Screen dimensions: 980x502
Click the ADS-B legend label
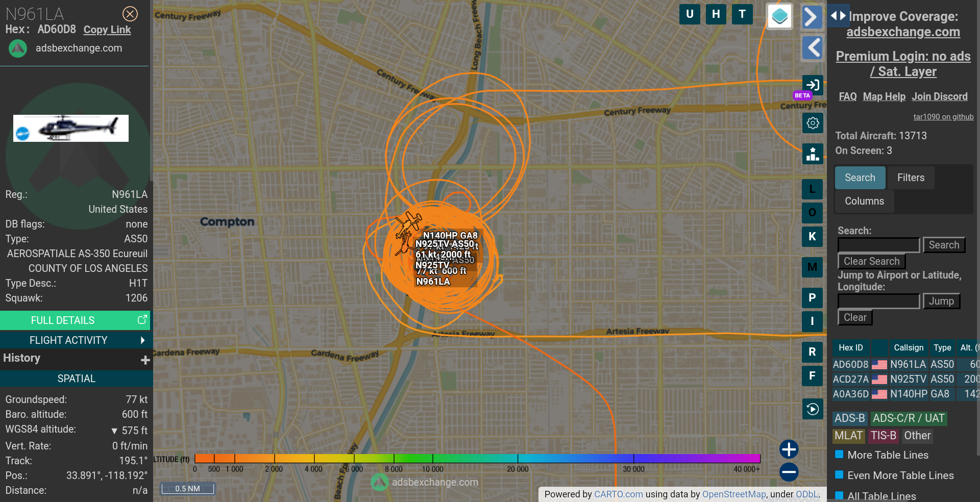point(849,418)
